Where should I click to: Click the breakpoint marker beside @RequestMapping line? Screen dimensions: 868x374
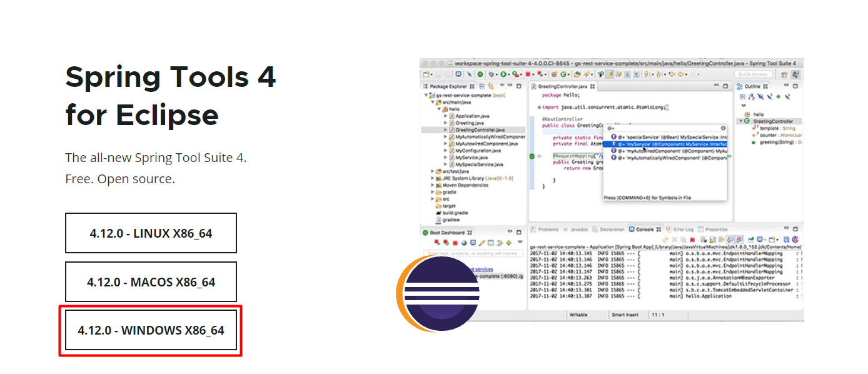click(532, 156)
